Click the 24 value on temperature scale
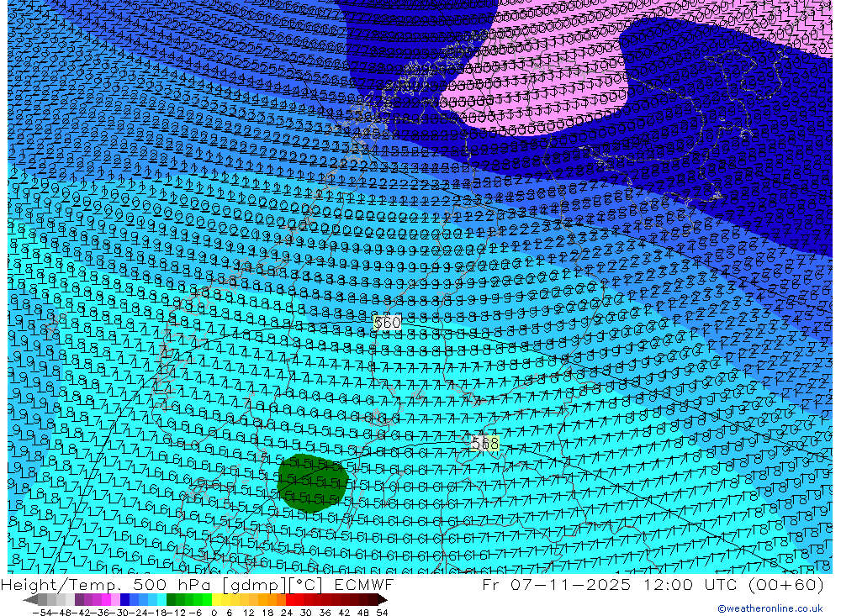The height and width of the screenshot is (616, 841). point(287,613)
